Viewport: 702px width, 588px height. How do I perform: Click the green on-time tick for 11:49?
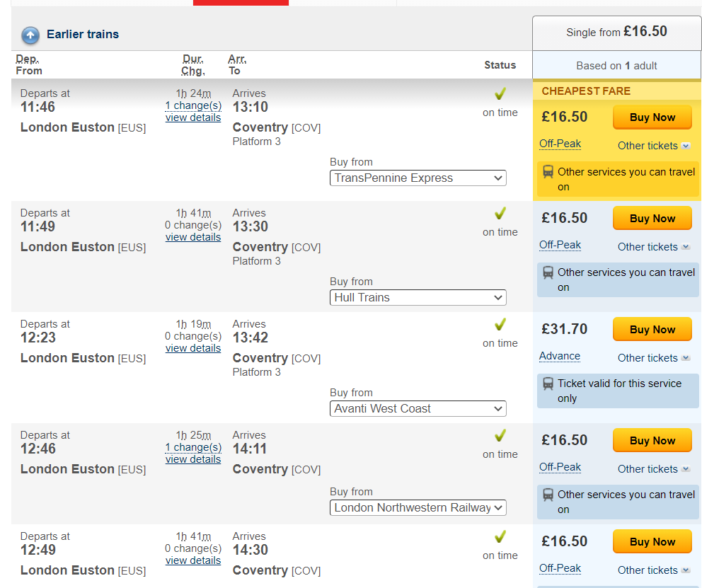point(500,214)
